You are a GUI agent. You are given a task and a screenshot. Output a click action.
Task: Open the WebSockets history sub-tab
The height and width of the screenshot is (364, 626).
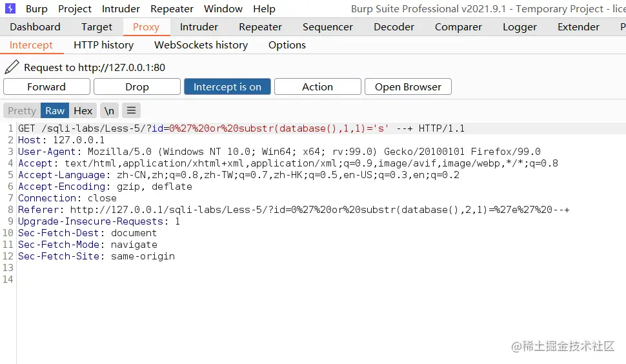pyautogui.click(x=201, y=45)
